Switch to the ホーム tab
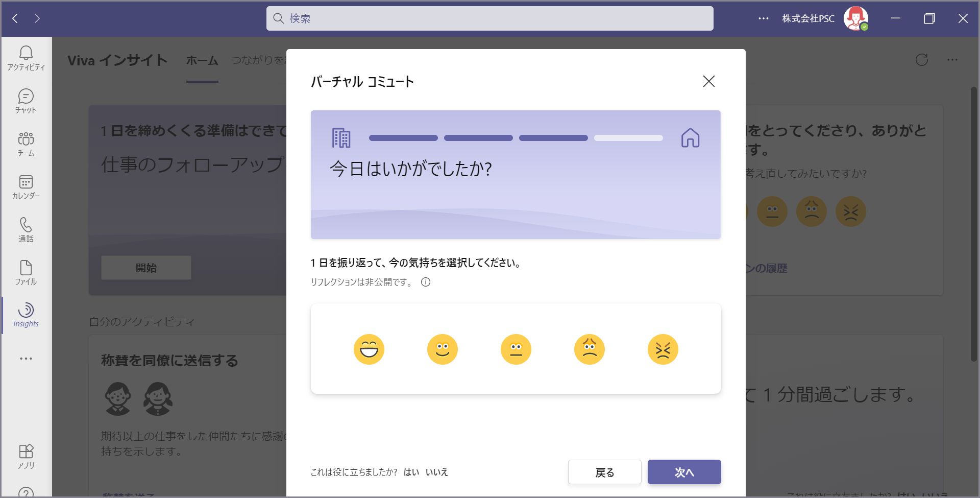980x498 pixels. (202, 60)
